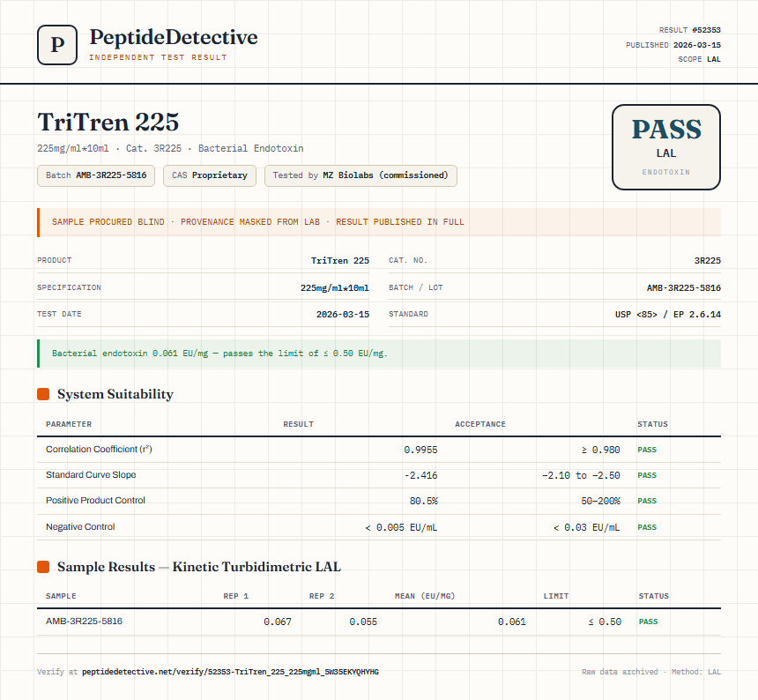Click the Sample Results Kinetic Turbidimetric LAL heading

click(199, 567)
